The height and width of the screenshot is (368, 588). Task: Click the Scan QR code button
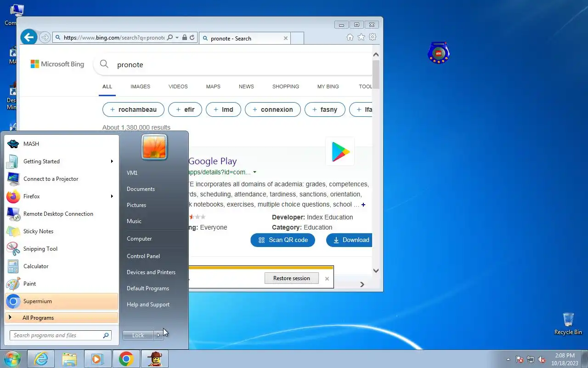[283, 240]
